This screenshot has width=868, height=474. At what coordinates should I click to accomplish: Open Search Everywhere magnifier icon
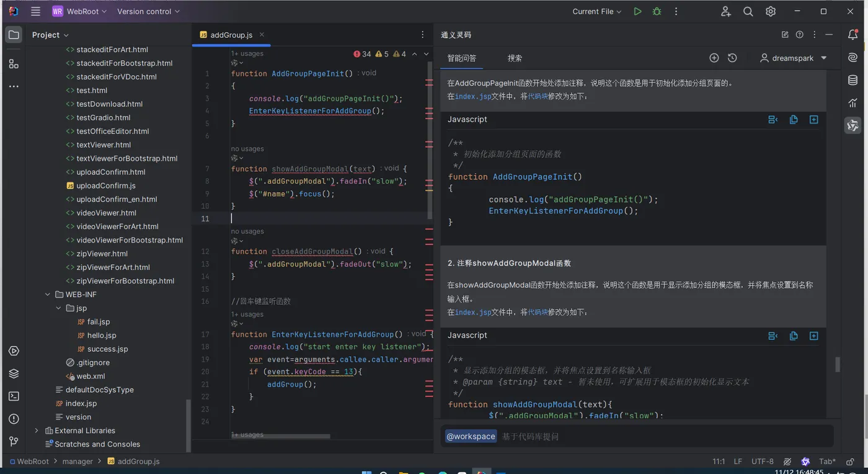748,11
